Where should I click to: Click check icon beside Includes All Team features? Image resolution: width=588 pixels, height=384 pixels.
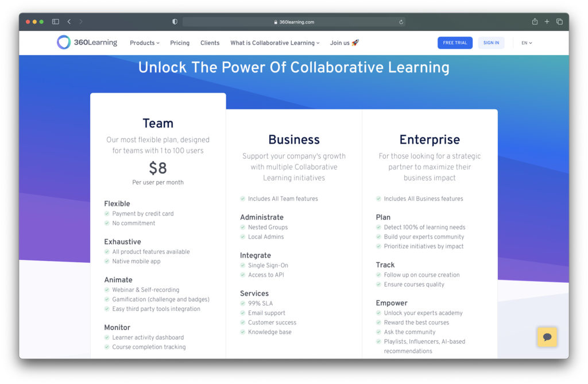243,198
